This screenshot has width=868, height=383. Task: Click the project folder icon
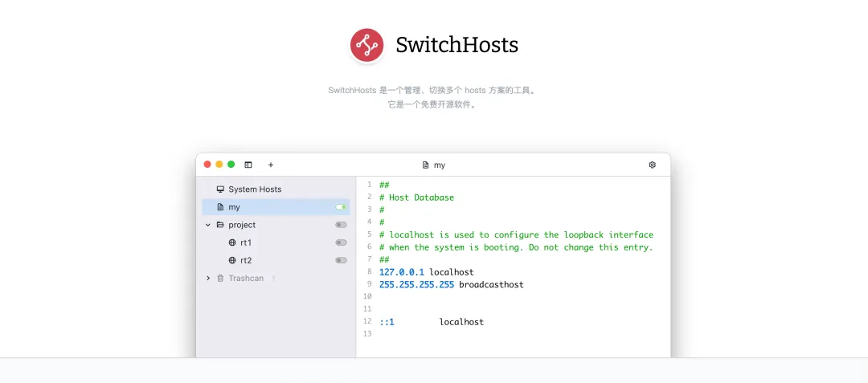click(x=220, y=225)
